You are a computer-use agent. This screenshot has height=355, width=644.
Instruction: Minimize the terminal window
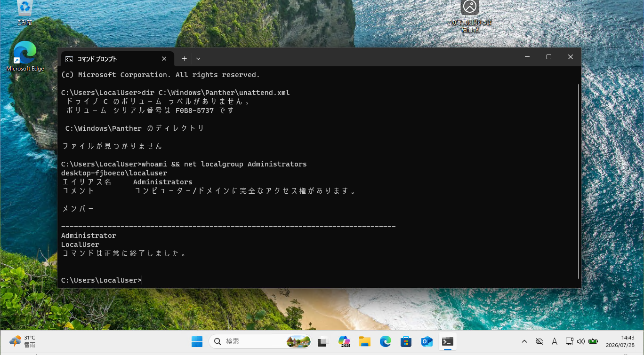[527, 57]
